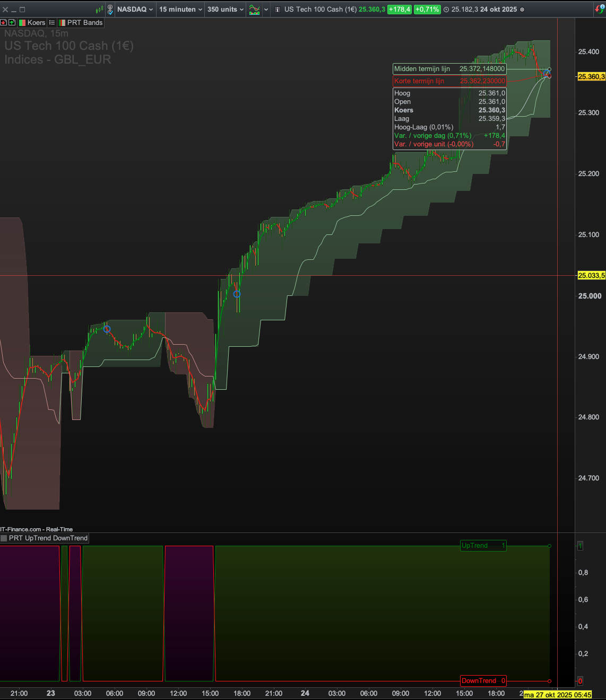Click the IT-Finance.com - Real-Time text

[37, 529]
